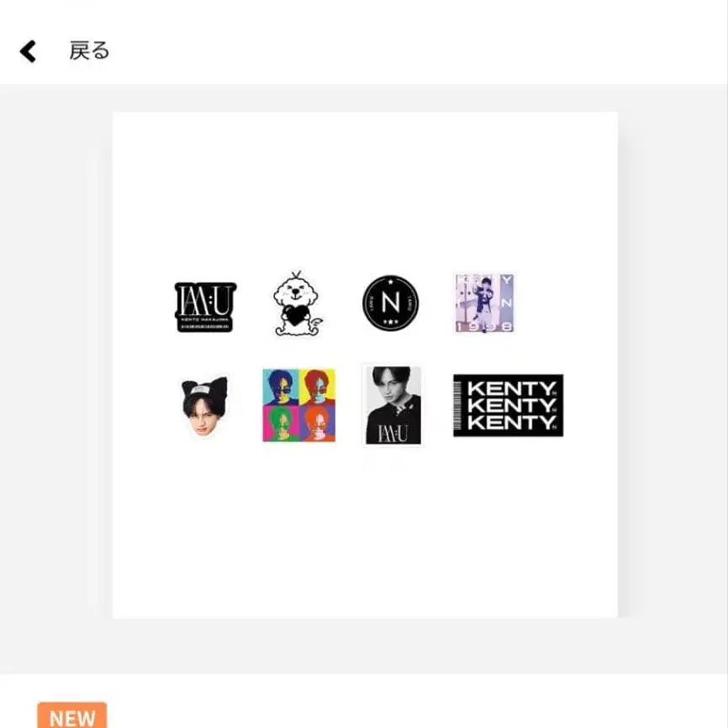Image resolution: width=728 pixels, height=728 pixels.
Task: Select the black IAM:U logo sticker
Action: pyautogui.click(x=205, y=307)
